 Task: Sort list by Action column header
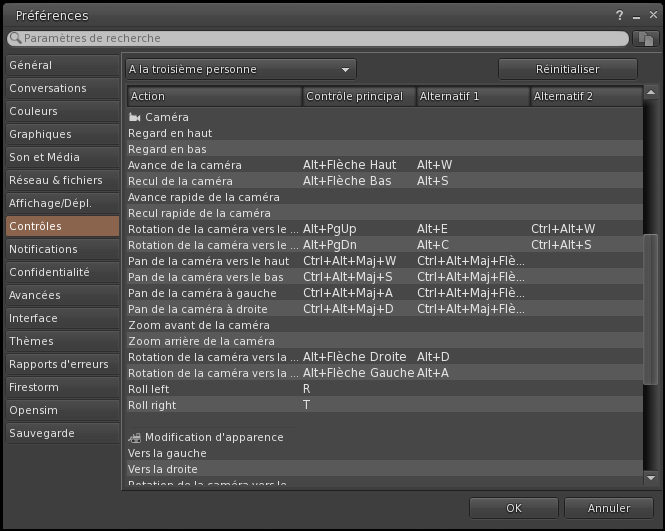pos(214,96)
